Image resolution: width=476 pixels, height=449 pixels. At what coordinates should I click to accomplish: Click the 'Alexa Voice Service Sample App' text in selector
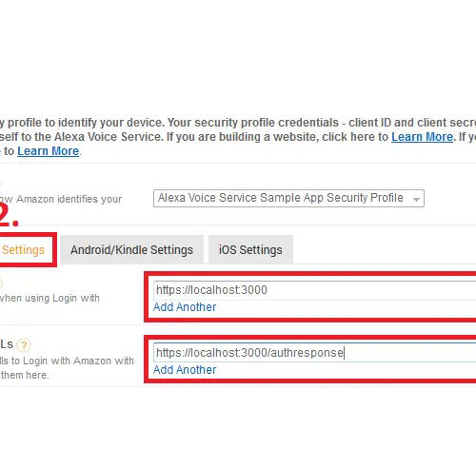(x=241, y=198)
